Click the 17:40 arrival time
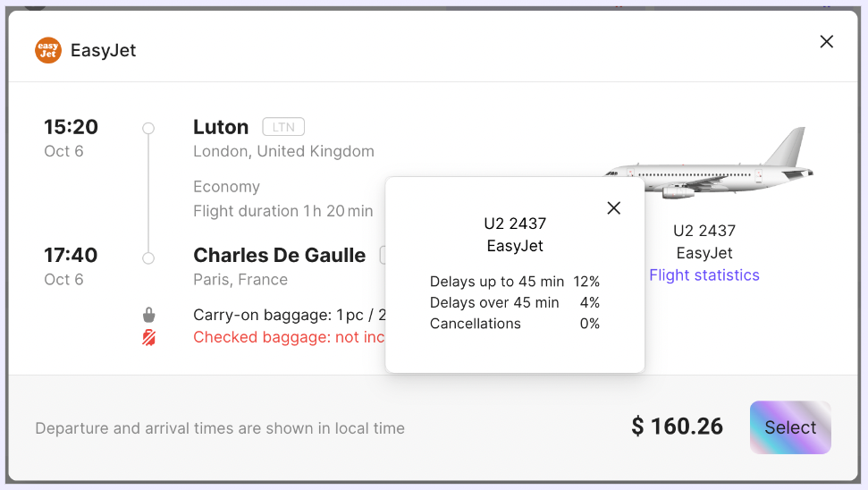The image size is (868, 490). (71, 256)
